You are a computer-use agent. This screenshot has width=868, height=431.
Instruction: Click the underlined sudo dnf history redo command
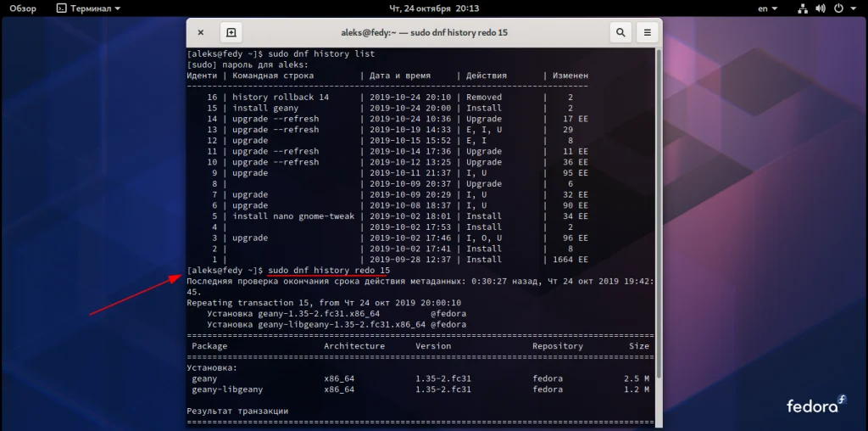coord(329,271)
